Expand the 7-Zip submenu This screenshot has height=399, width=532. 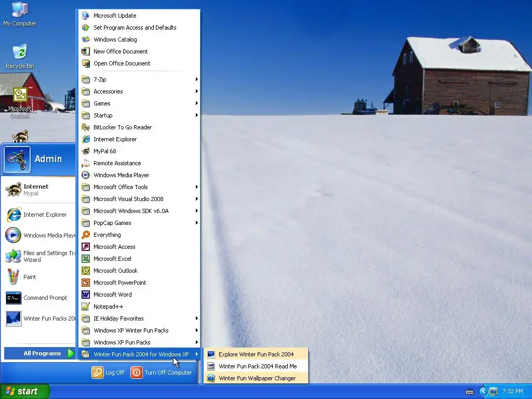coord(139,79)
